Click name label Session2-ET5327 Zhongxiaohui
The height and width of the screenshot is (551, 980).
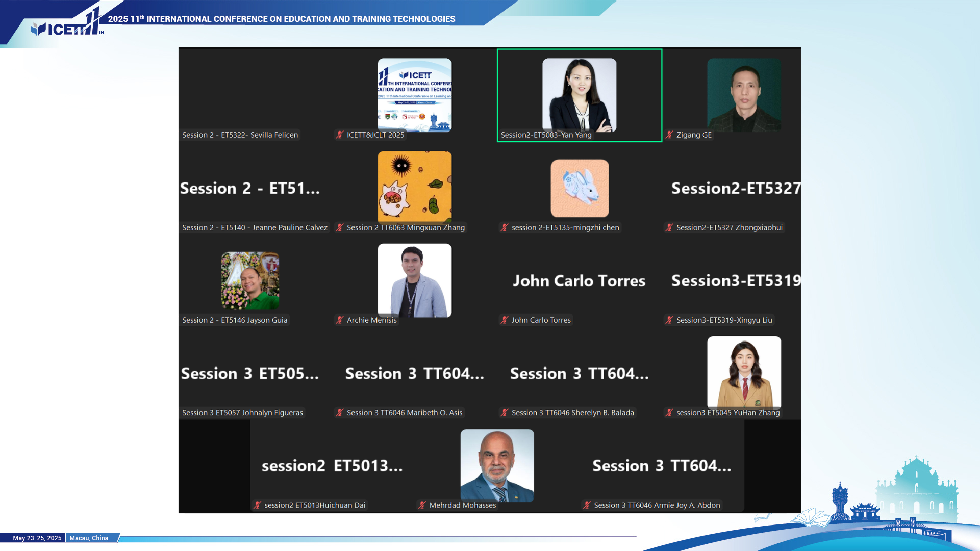click(x=729, y=227)
